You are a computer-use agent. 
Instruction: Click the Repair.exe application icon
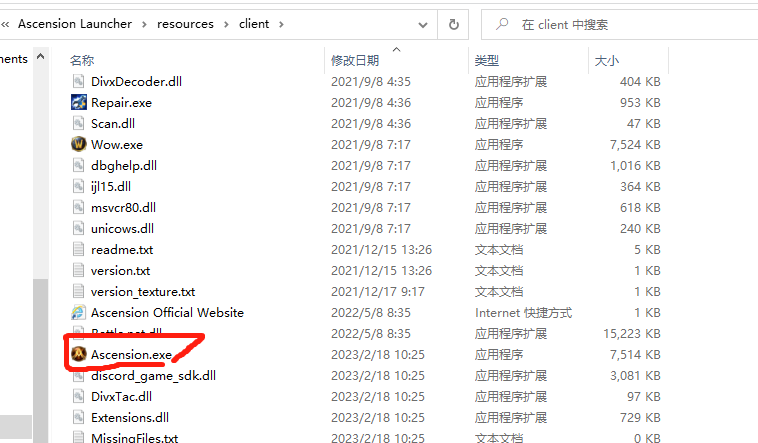click(x=78, y=103)
